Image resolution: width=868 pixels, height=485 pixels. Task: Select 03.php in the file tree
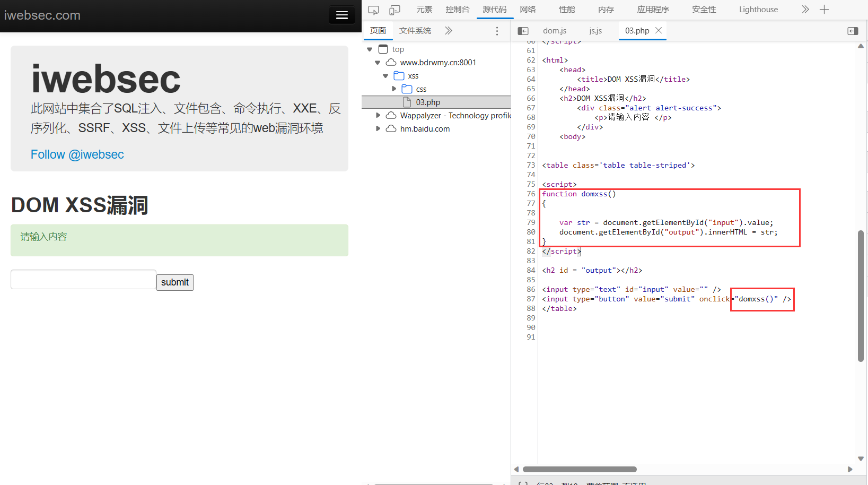[x=428, y=102]
